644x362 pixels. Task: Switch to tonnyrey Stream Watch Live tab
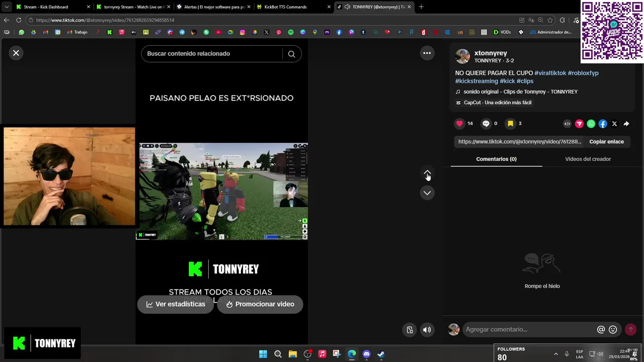(x=133, y=7)
